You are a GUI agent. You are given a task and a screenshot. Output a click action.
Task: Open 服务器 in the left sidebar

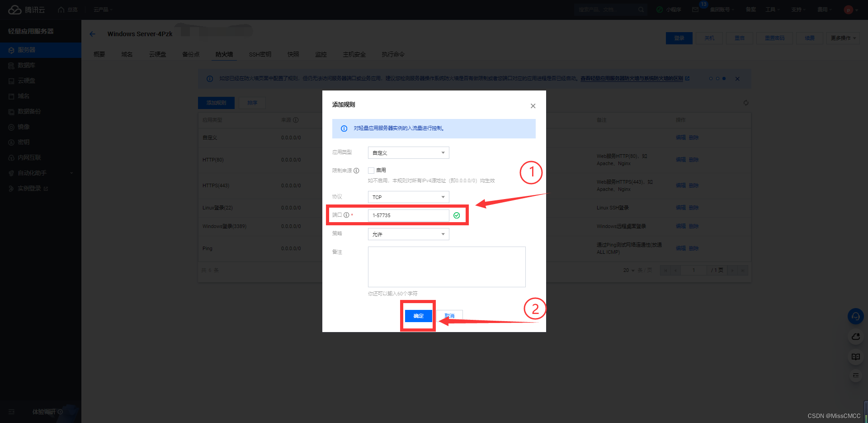[41, 50]
